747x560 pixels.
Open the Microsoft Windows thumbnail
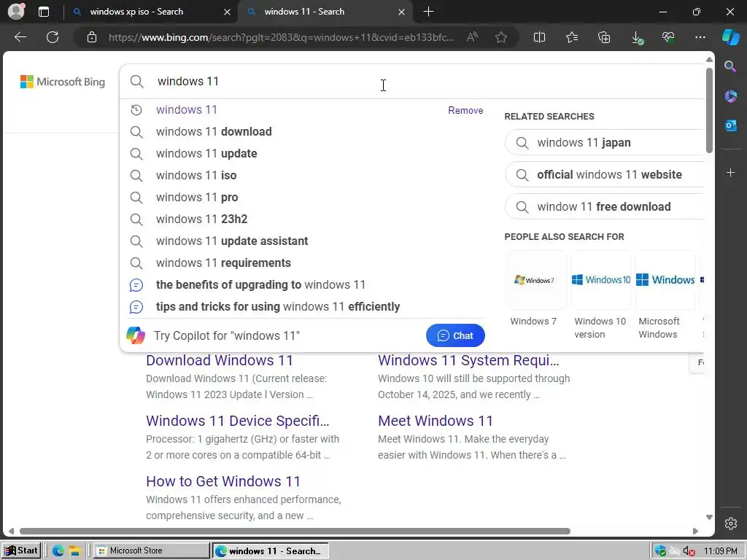pyautogui.click(x=665, y=279)
